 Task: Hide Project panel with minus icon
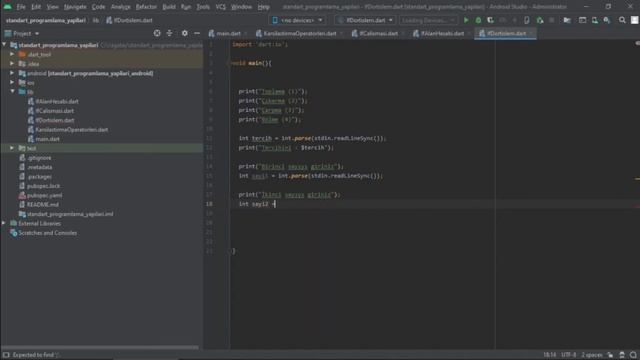click(197, 33)
